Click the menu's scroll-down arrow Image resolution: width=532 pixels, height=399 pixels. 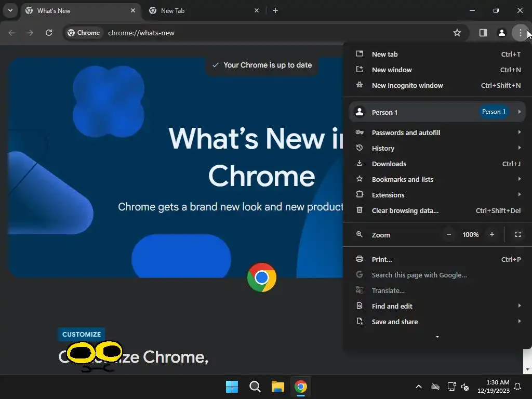pyautogui.click(x=437, y=337)
